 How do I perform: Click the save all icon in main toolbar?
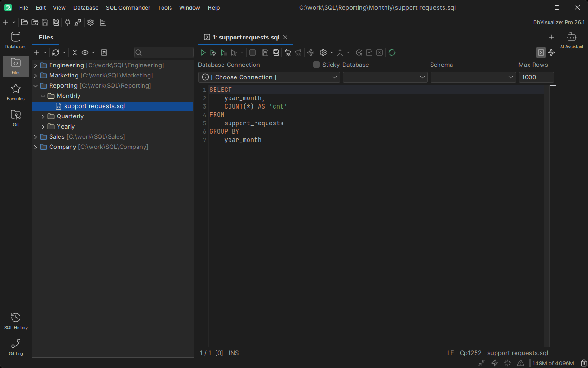click(x=56, y=22)
